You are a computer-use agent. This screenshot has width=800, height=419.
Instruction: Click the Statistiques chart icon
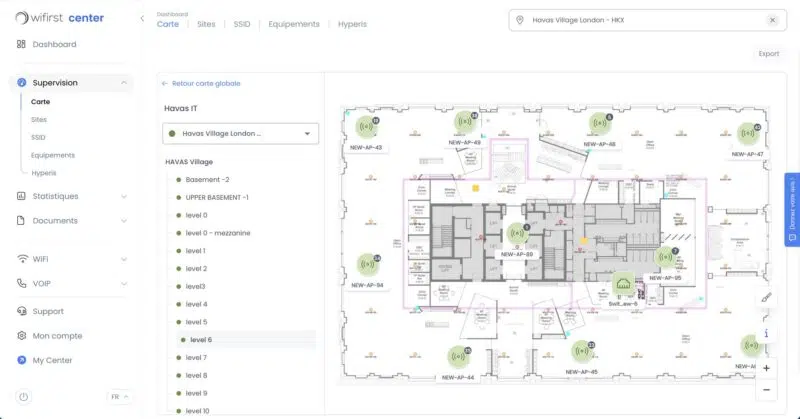coord(21,196)
